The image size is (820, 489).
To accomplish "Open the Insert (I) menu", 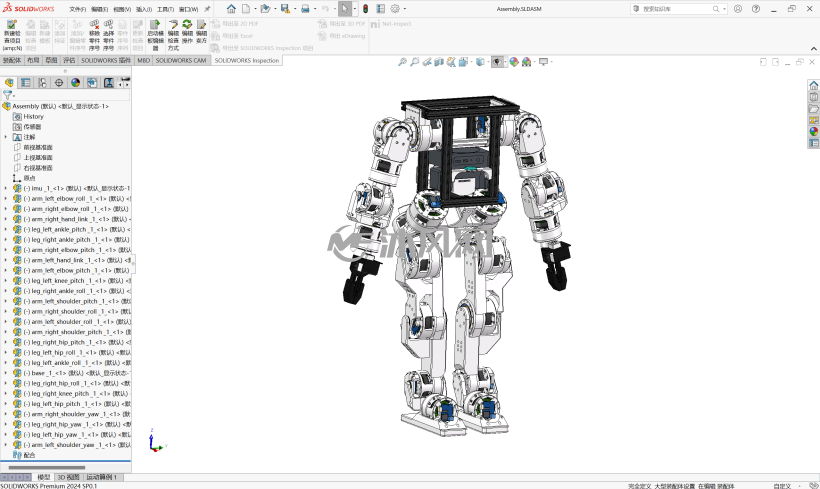I will click(143, 9).
